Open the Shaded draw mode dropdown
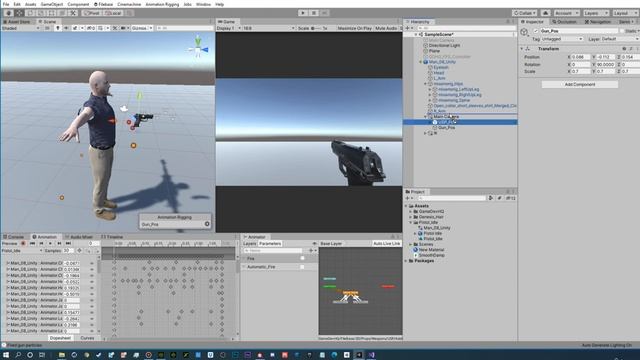The width and height of the screenshot is (640, 360). (x=21, y=28)
